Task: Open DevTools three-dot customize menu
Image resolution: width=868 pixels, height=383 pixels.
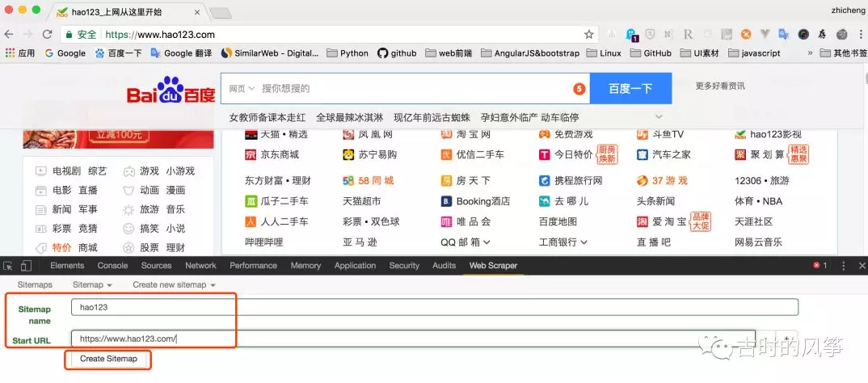Action: [x=843, y=266]
